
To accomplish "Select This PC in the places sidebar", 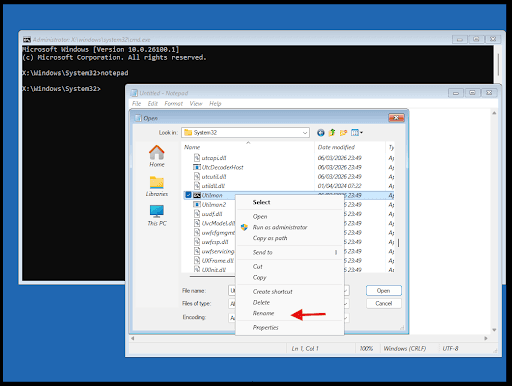I will coord(157,215).
